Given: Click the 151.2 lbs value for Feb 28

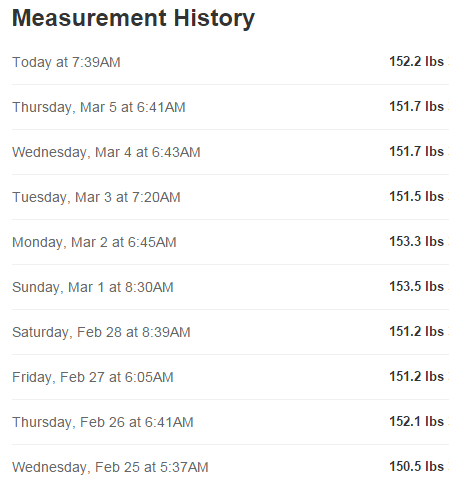Looking at the screenshot, I should (x=417, y=332).
